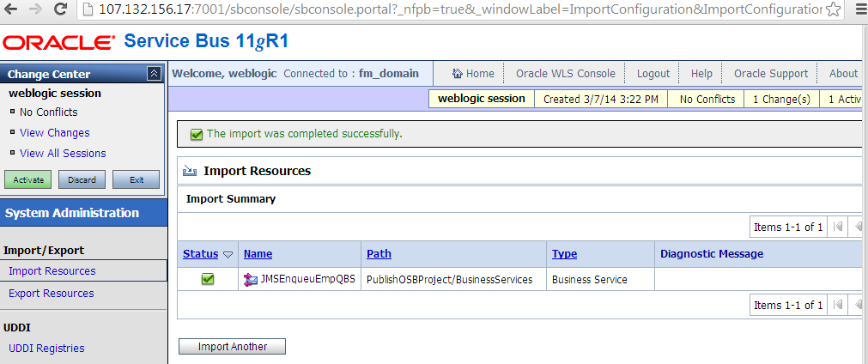The image size is (868, 364).
Task: Click Created 3/7/14 3:22 PM cell
Action: 601,99
